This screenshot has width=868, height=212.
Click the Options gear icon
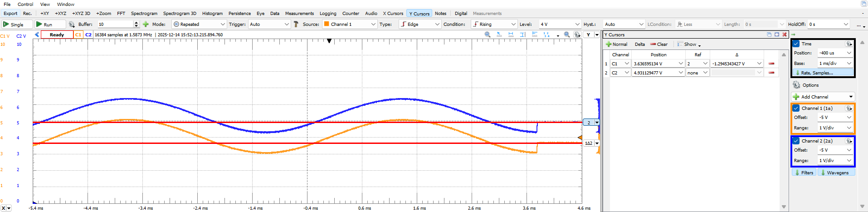tap(796, 85)
